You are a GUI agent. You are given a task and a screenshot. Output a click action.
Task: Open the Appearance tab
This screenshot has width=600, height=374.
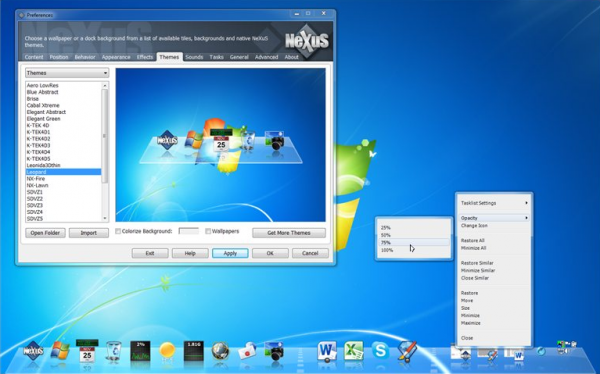(116, 57)
